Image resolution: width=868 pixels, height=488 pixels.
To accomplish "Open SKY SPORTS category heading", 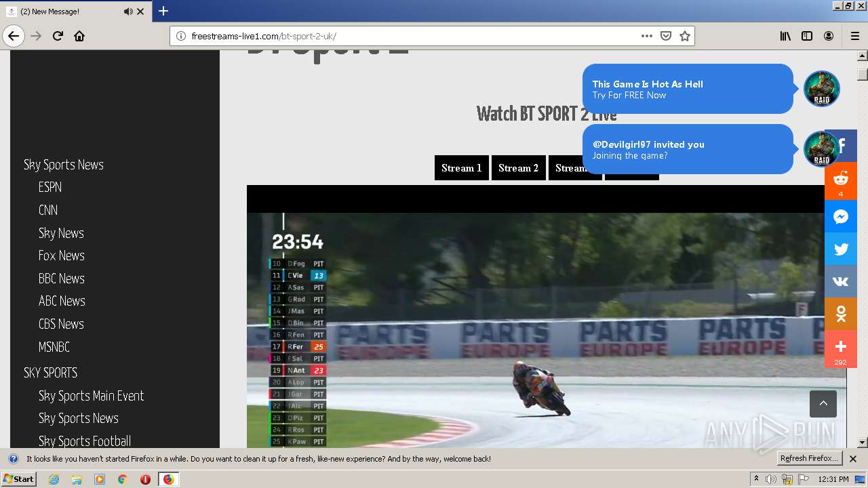I will (51, 373).
